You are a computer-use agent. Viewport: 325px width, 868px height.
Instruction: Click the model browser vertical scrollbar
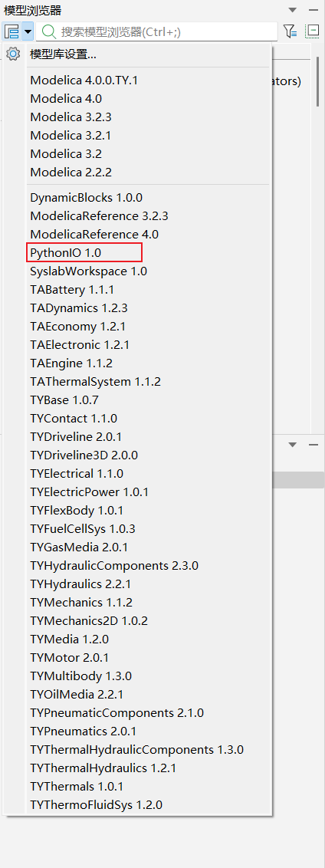click(x=318, y=81)
